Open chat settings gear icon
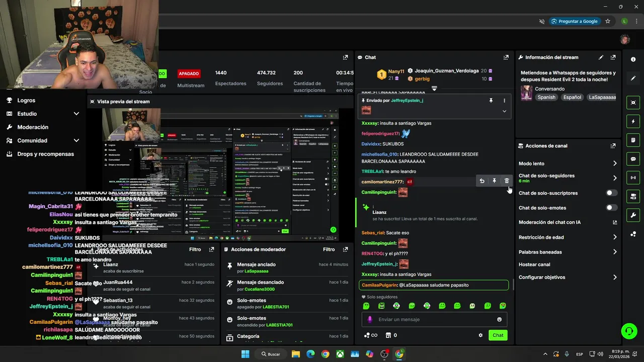The height and width of the screenshot is (362, 644). point(480,335)
